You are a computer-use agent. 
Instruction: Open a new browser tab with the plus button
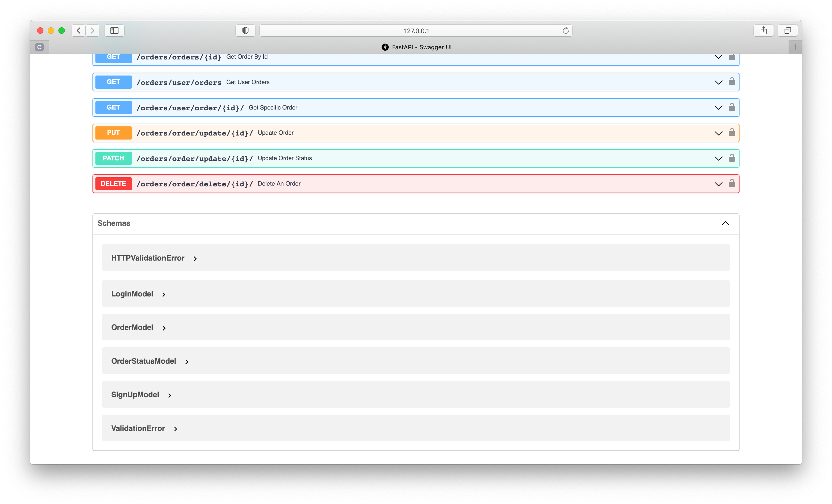pos(795,47)
